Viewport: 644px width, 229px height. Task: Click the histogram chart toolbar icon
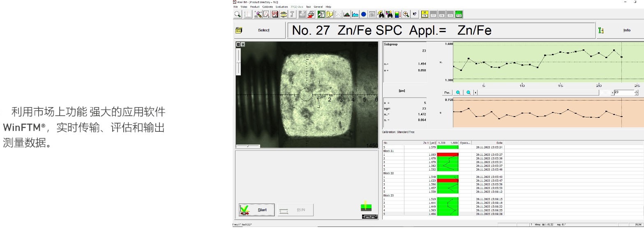[346, 14]
